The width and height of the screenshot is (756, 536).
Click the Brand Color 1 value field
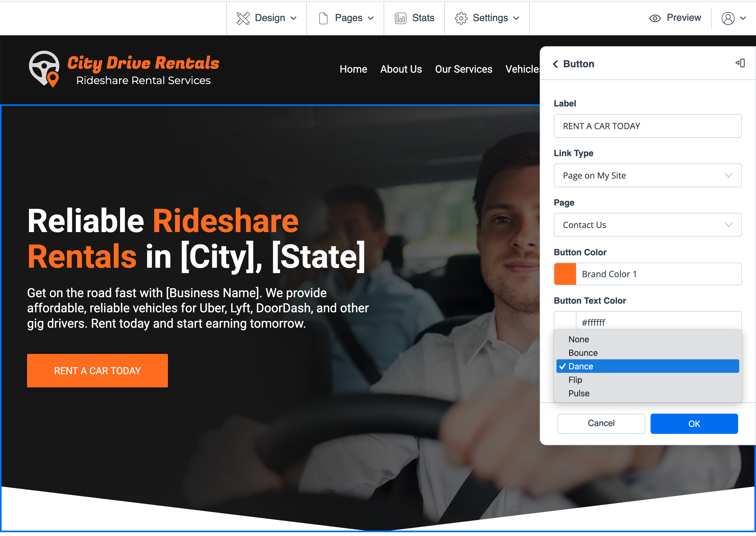(659, 274)
